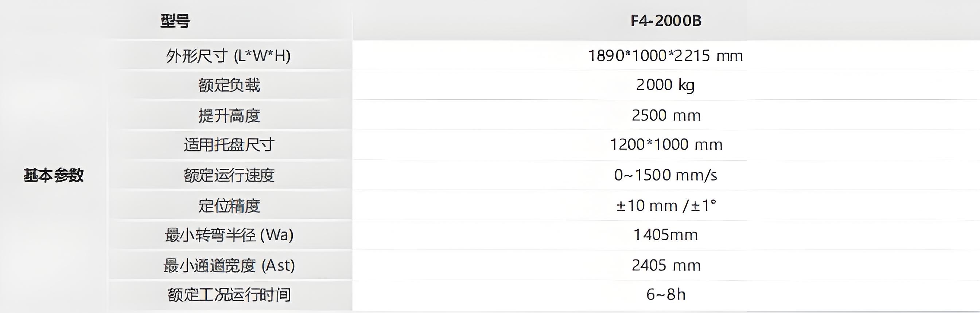Select the F4-2000B model header
The height and width of the screenshot is (313, 980).
[x=666, y=21]
